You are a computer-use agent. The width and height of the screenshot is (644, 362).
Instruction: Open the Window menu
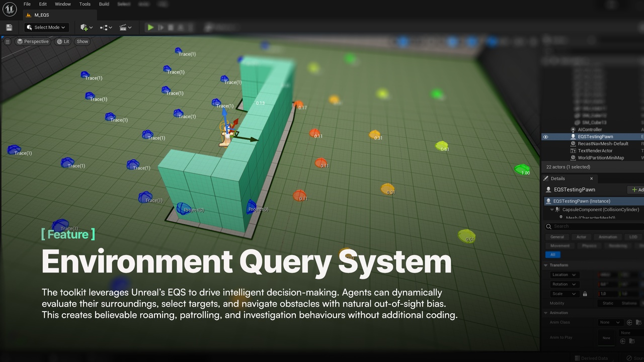coord(63,4)
